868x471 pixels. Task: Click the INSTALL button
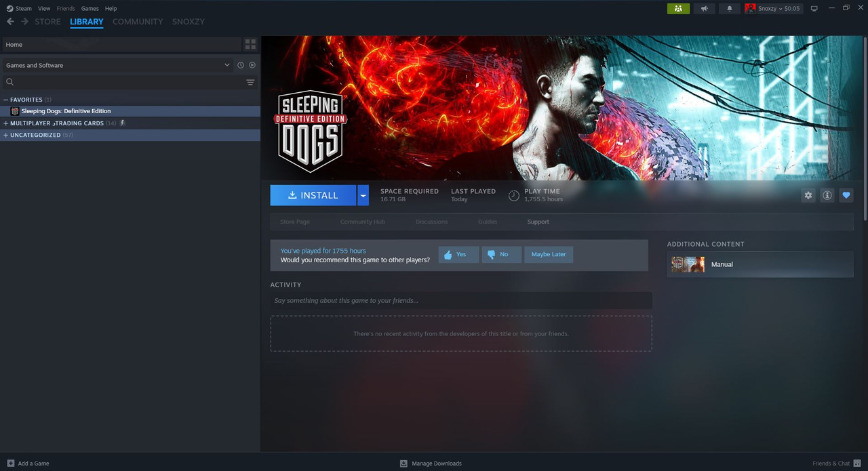(313, 195)
